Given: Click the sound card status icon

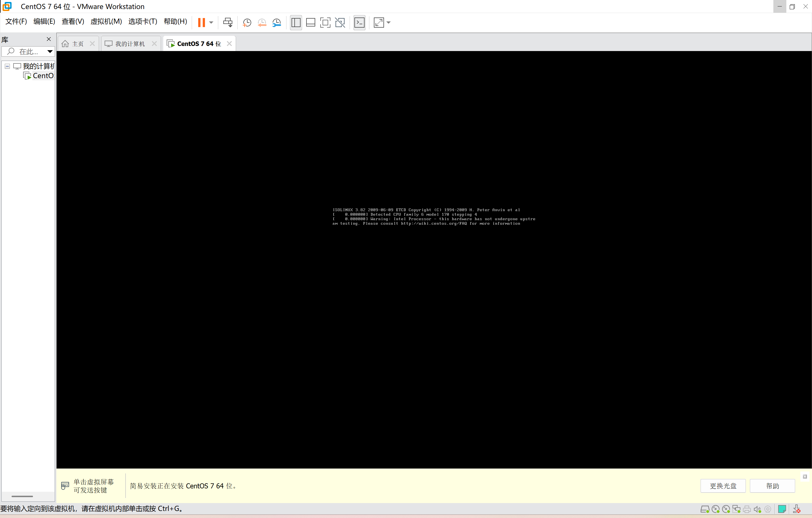Looking at the screenshot, I should (x=757, y=509).
